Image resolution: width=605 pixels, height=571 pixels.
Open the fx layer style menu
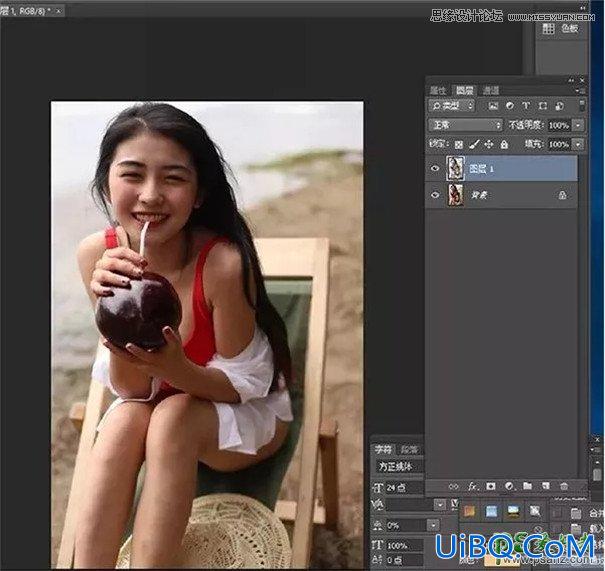[x=473, y=487]
